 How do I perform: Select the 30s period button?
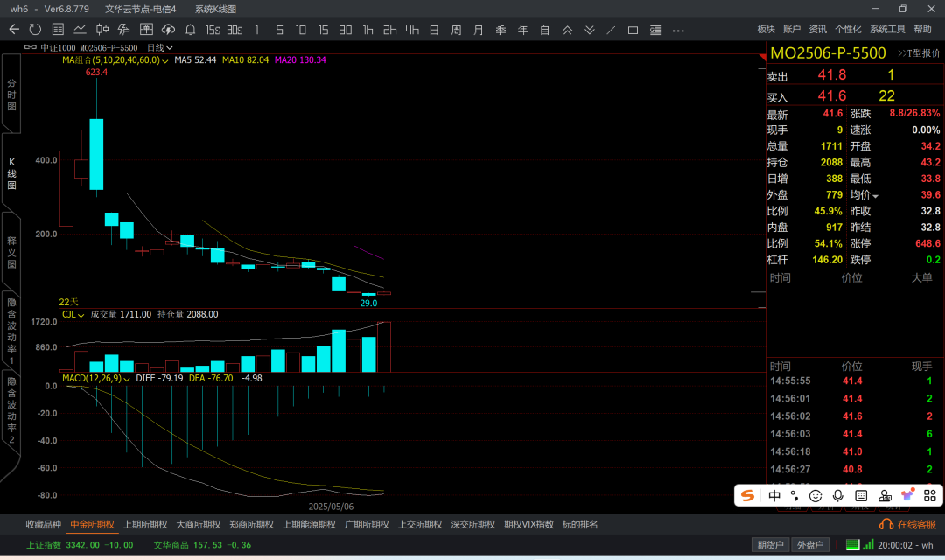[x=235, y=30]
